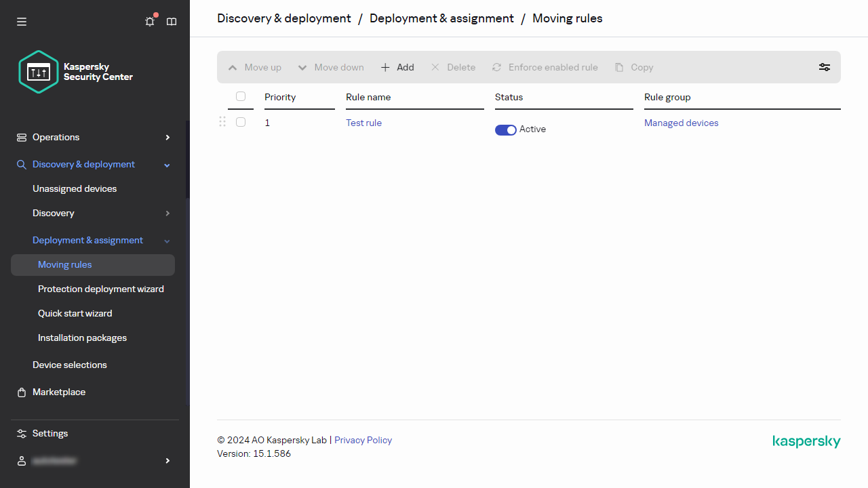Open the help book icon
The image size is (868, 488).
[x=172, y=22]
